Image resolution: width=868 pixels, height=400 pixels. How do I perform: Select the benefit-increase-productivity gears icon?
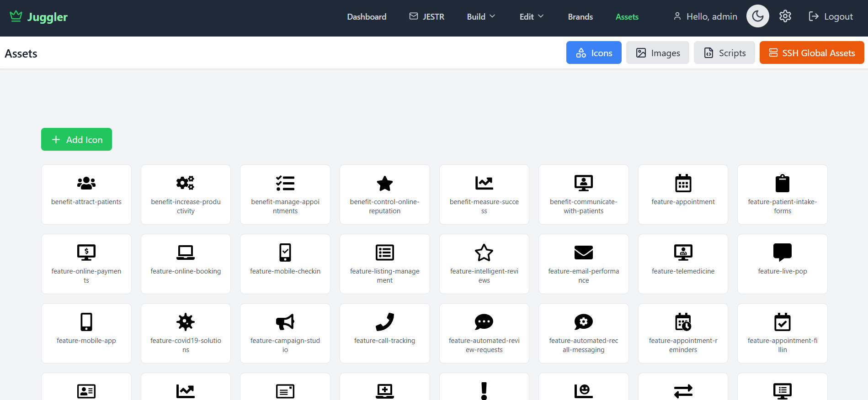[x=186, y=183]
